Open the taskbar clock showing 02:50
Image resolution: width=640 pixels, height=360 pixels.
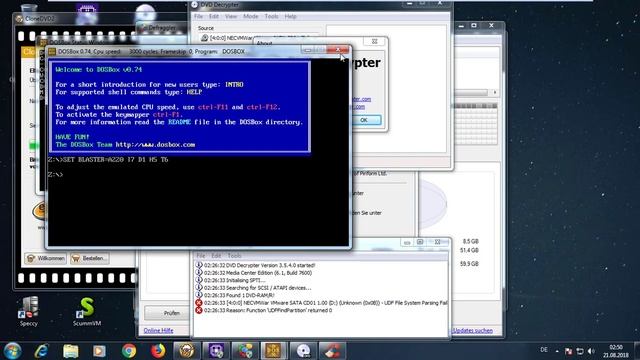point(616,351)
